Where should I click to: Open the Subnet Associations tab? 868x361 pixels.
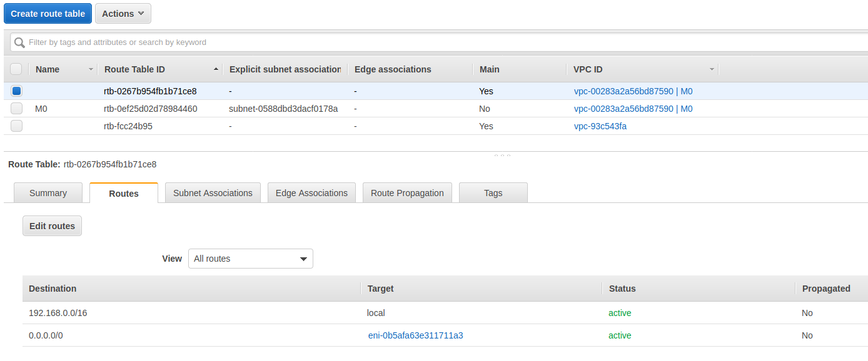tap(213, 193)
